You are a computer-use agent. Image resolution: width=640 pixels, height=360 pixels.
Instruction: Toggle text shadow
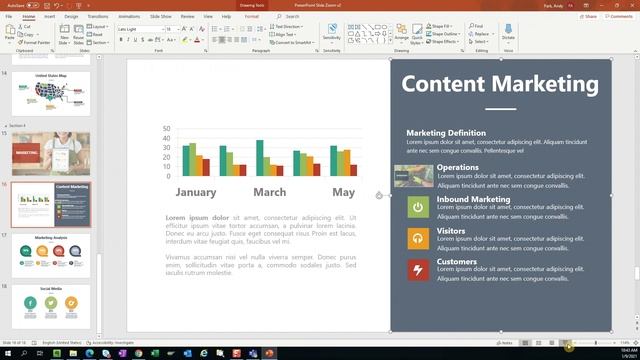pyautogui.click(x=142, y=40)
